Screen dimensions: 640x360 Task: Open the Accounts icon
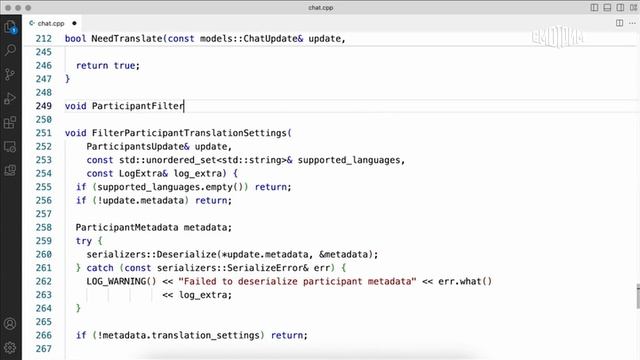pos(10,324)
